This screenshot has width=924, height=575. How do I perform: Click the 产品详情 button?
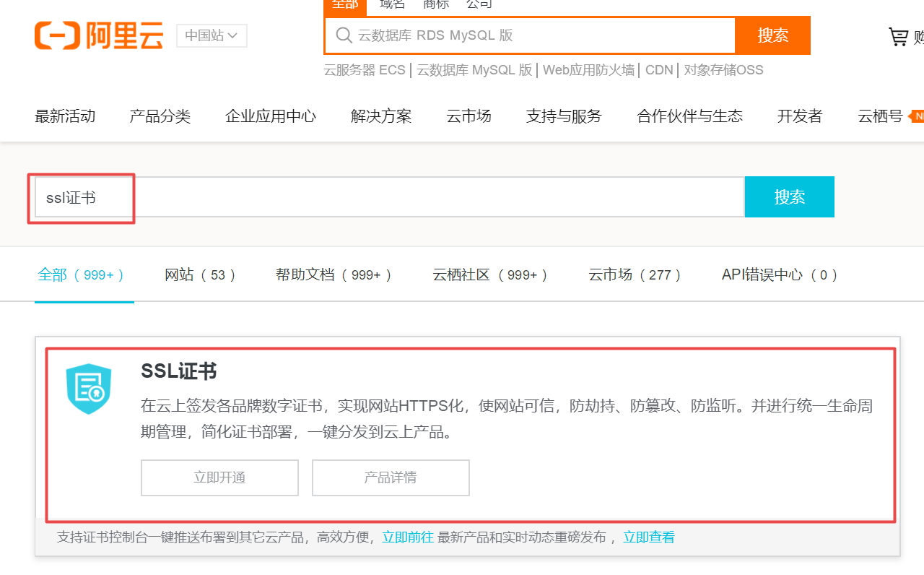(x=391, y=477)
